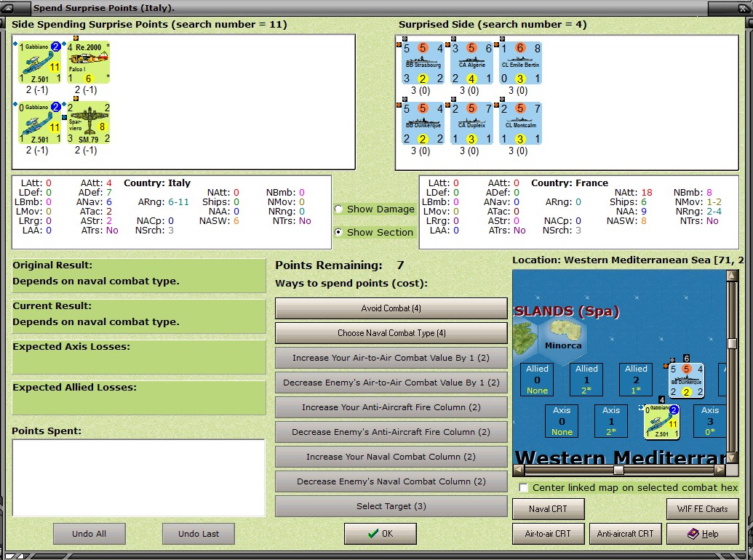Screen dimensions: 753x560
Task: Click the 'Country: Italy' label
Action: (x=157, y=183)
